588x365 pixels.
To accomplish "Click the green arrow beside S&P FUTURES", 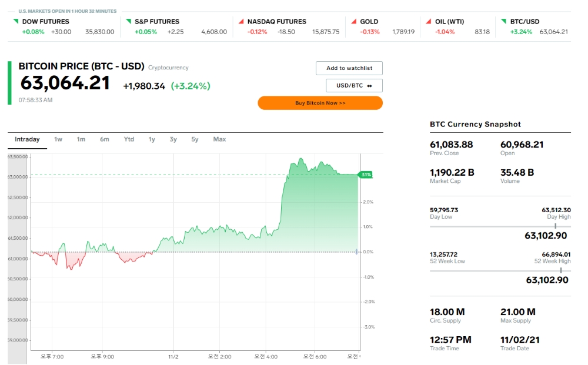I will click(128, 21).
